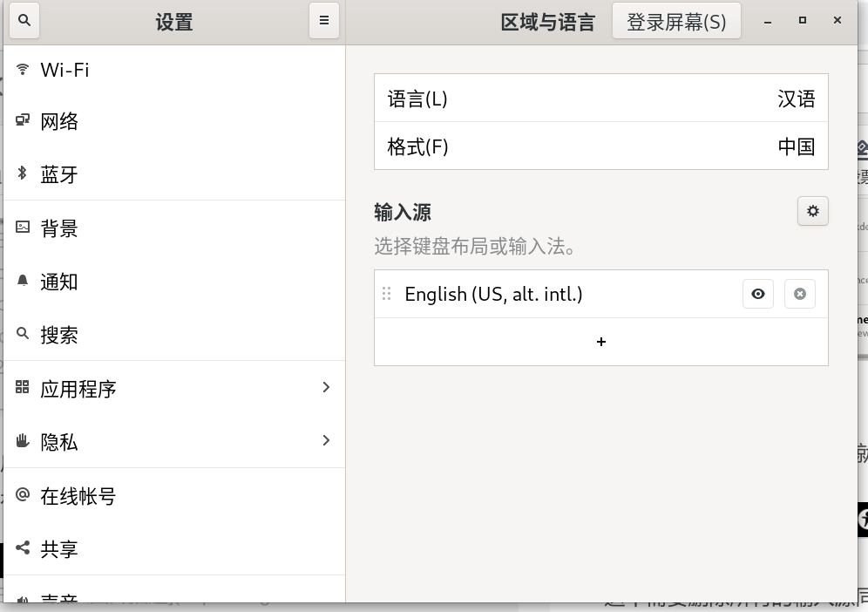Switch to the 登录屏幕 (Login Screen) view
The width and height of the screenshot is (868, 612).
[676, 20]
